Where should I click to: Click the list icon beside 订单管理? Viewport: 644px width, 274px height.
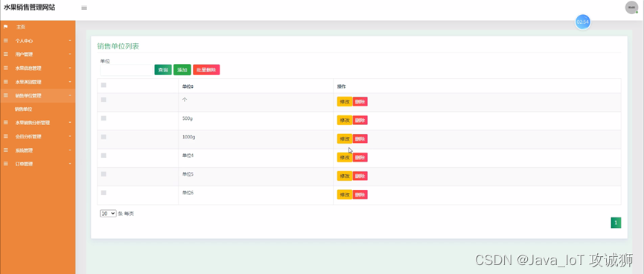pos(6,164)
